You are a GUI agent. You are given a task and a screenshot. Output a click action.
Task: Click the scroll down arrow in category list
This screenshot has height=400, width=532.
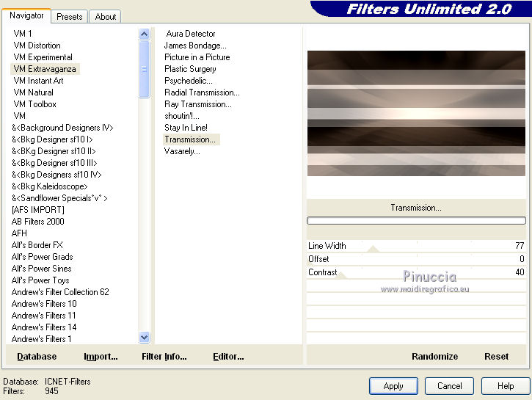point(145,337)
